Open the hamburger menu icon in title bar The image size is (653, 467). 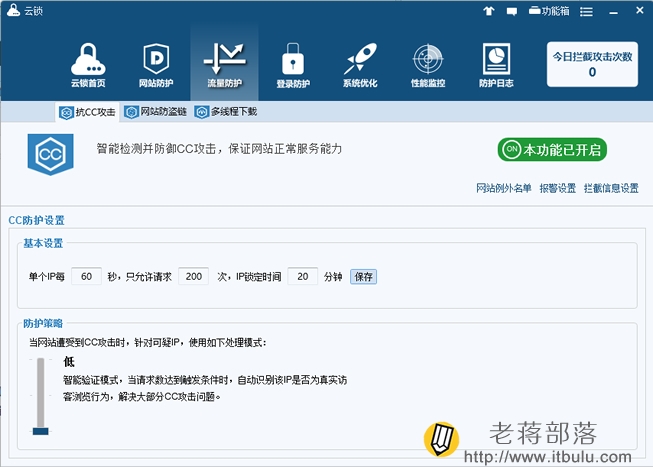(586, 12)
